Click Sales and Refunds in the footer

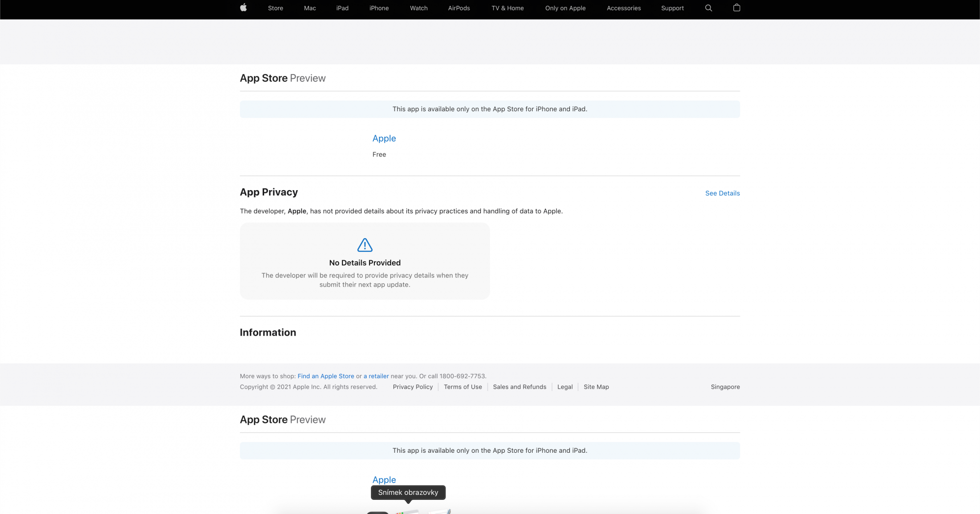[519, 387]
